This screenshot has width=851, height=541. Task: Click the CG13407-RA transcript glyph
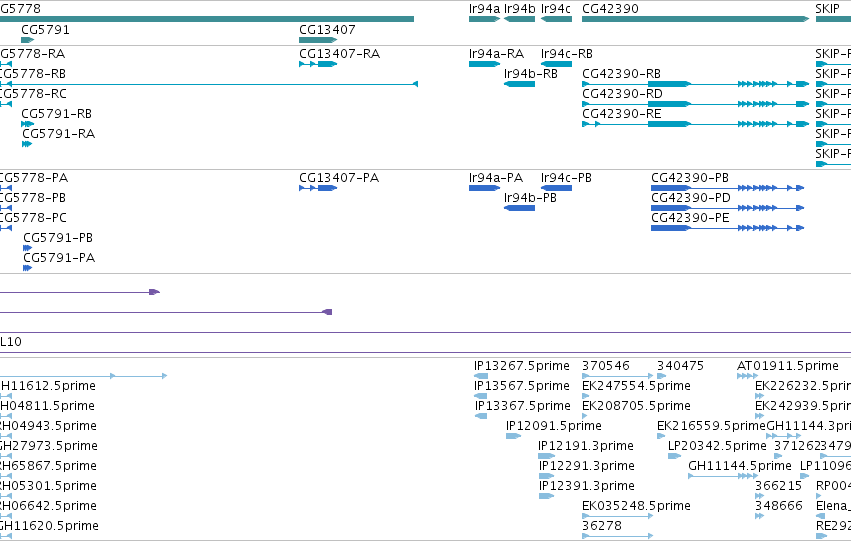click(318, 64)
